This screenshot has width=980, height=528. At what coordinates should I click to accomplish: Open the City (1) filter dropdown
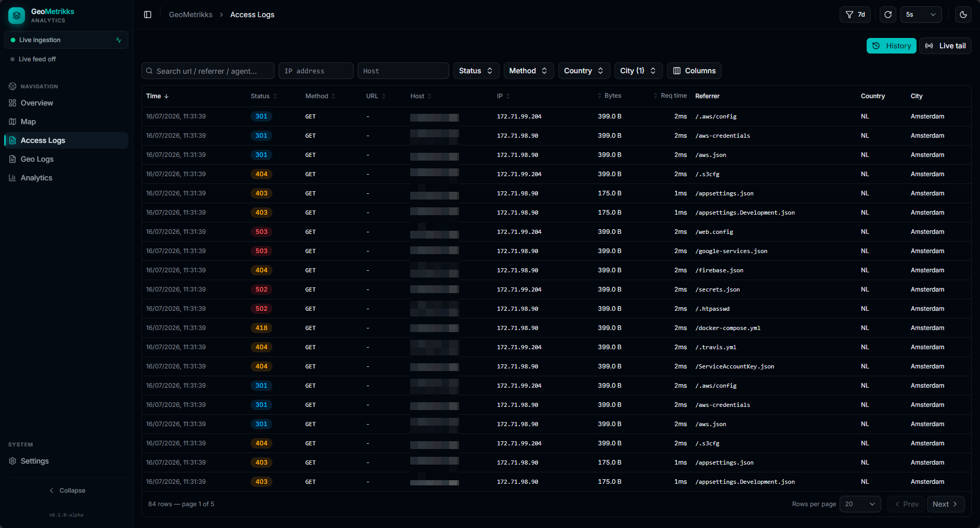(638, 71)
